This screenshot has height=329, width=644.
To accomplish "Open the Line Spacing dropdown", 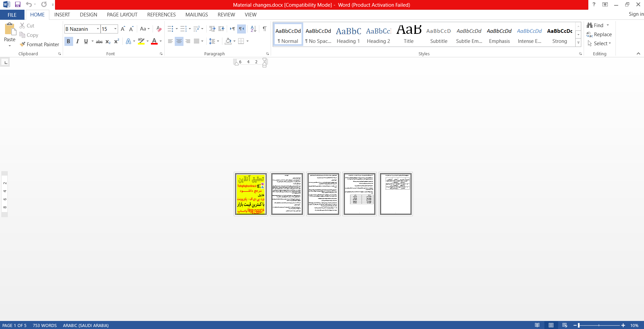I will 214,41.
